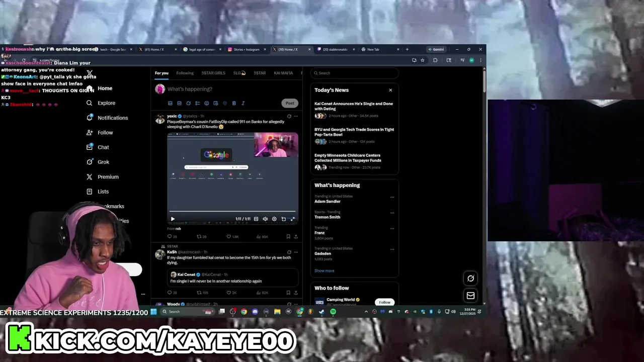Enter fullscreen on the video
Viewport: 644px width, 362px height.
tap(293, 219)
